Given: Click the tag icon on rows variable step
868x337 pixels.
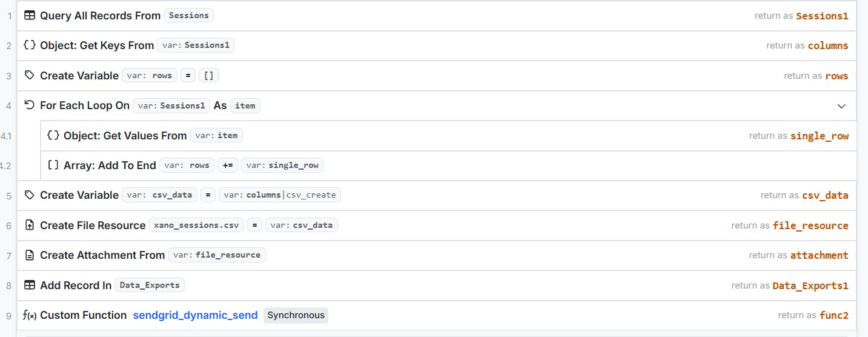Looking at the screenshot, I should point(29,76).
